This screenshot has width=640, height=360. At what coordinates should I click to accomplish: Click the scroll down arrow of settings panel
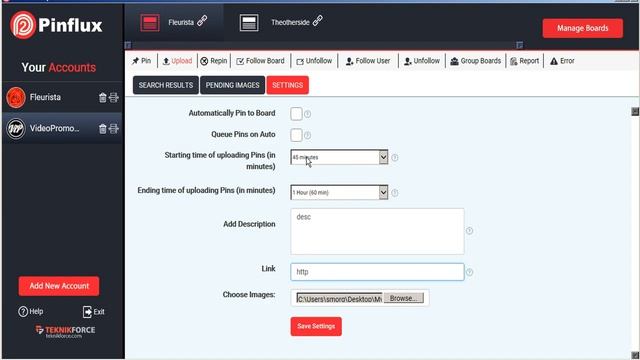tap(635, 356)
